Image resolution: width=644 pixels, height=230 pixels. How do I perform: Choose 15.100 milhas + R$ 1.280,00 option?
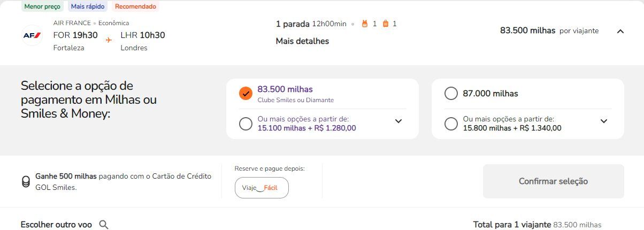click(x=246, y=124)
